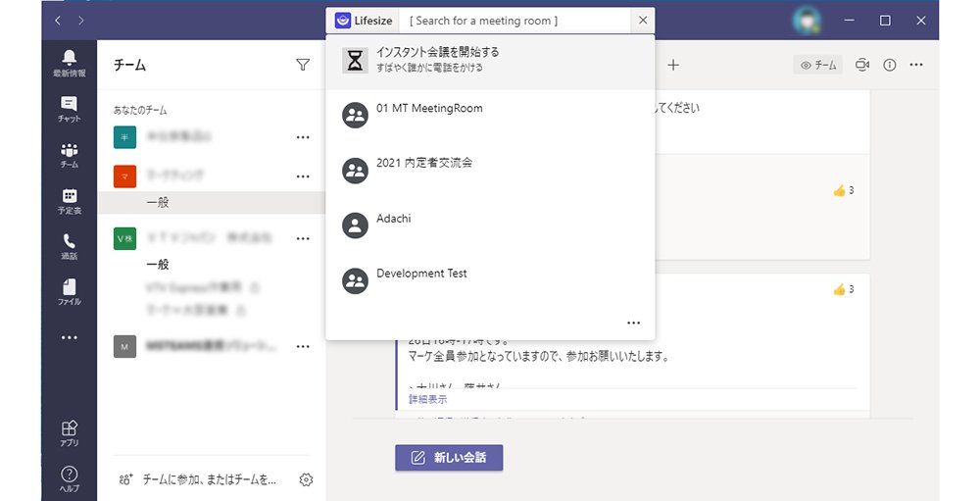This screenshot has width=980, height=501.
Task: Click join or create a team link
Action: click(x=198, y=479)
